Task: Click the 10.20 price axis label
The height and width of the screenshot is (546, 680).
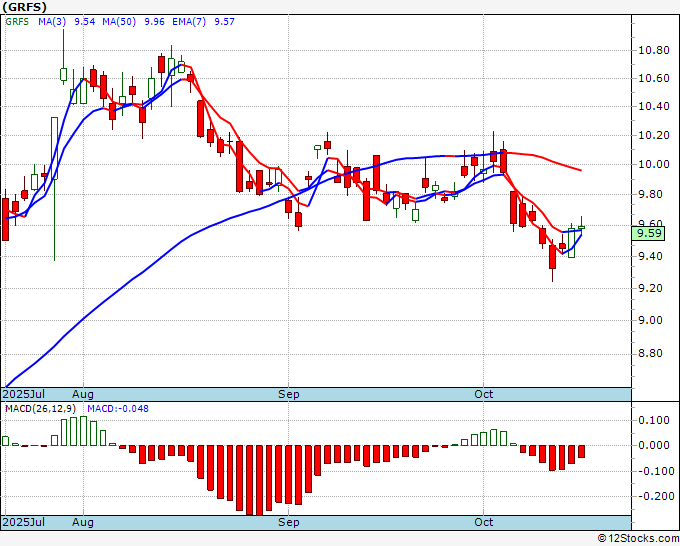Action: coord(654,135)
